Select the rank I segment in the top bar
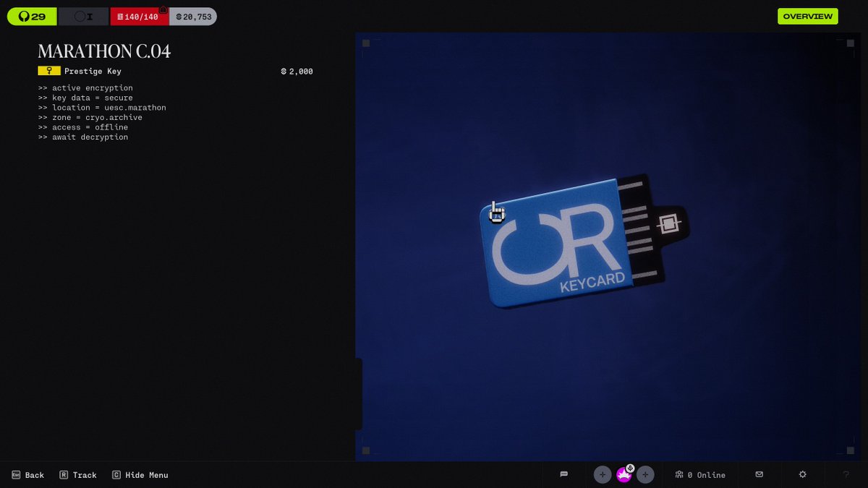Image resolution: width=868 pixels, height=488 pixels. [83, 16]
